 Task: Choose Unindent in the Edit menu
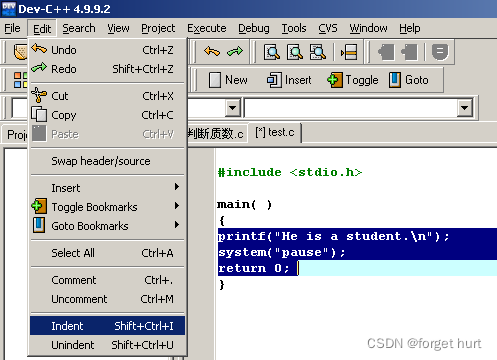click(107, 345)
